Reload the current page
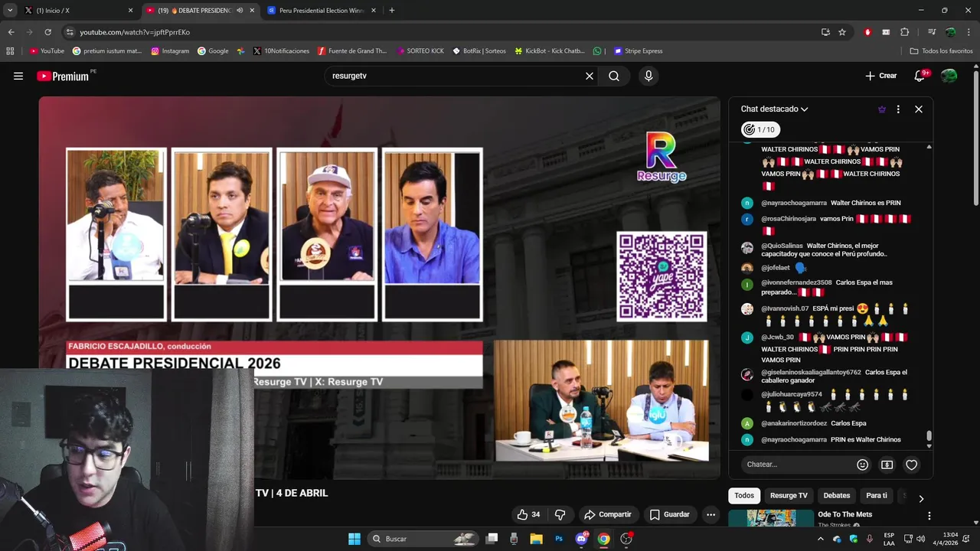The image size is (980, 551). pos(47,32)
